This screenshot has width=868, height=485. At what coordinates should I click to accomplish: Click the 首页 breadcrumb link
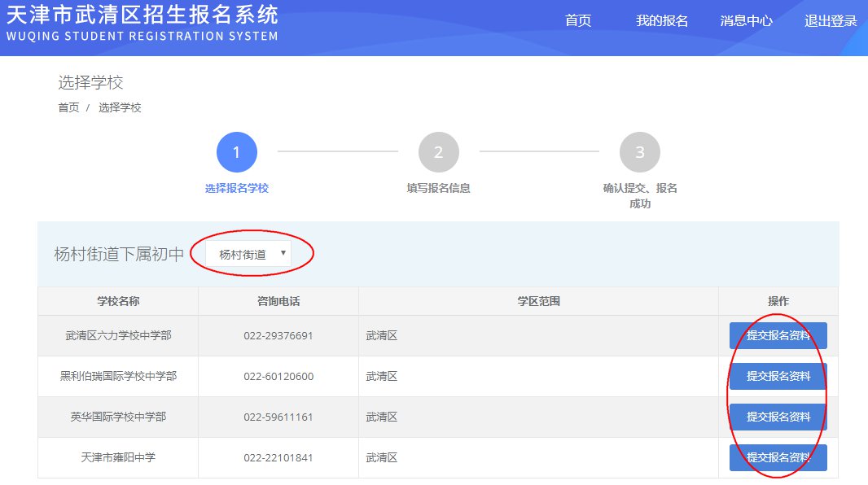coord(68,107)
